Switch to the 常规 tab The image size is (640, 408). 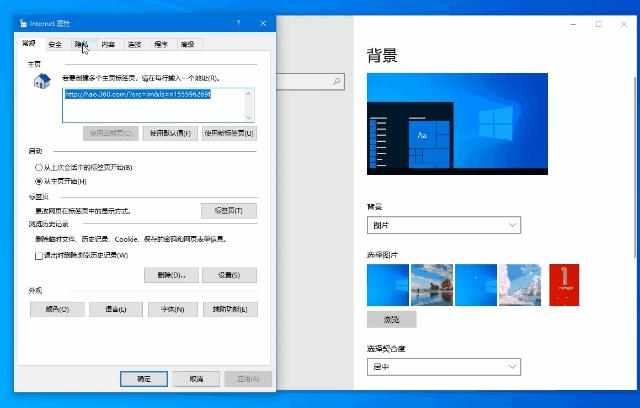(29, 43)
